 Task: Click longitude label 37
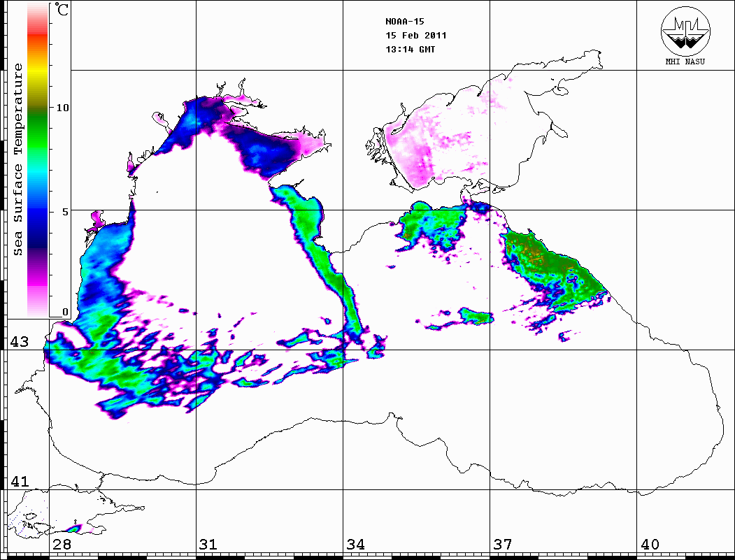[x=503, y=545]
